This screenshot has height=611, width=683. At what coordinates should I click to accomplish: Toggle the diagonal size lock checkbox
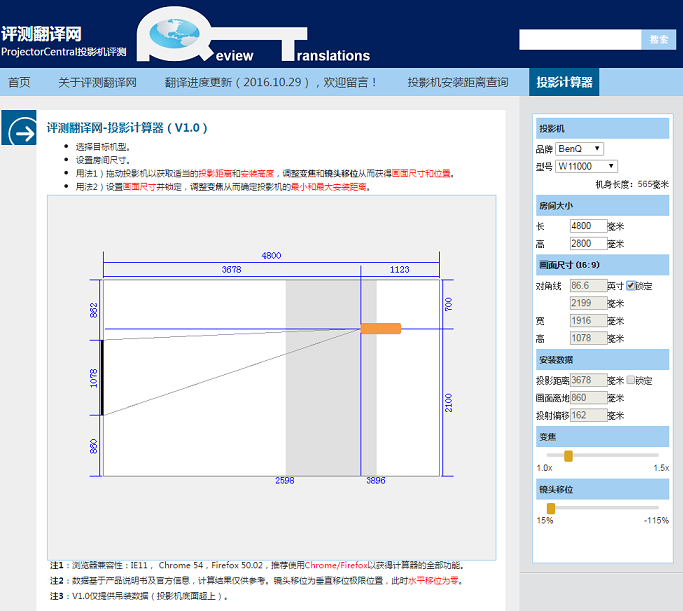click(x=631, y=286)
